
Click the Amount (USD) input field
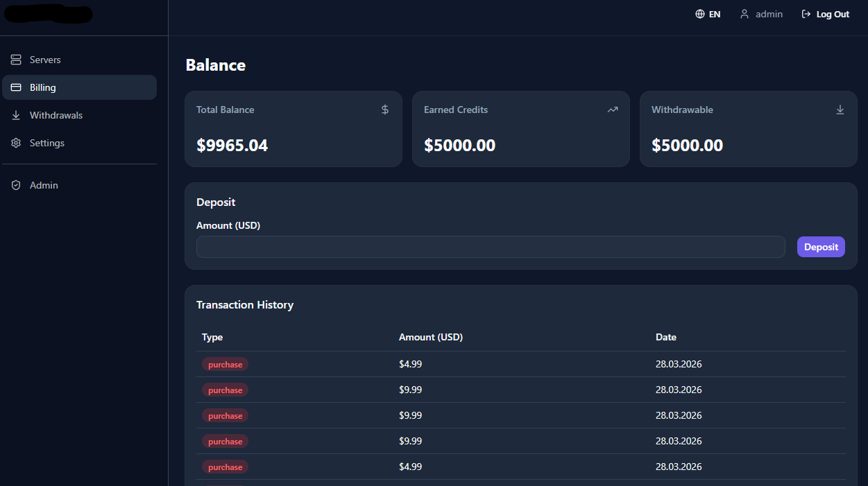point(491,247)
